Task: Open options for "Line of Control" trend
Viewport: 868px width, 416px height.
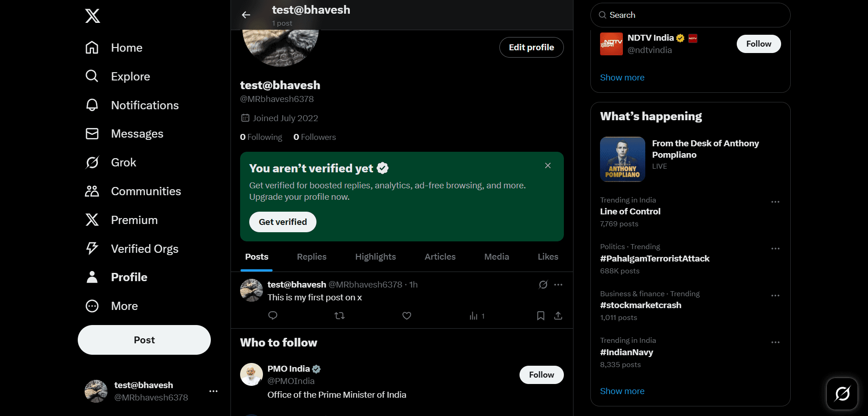Action: click(x=775, y=202)
